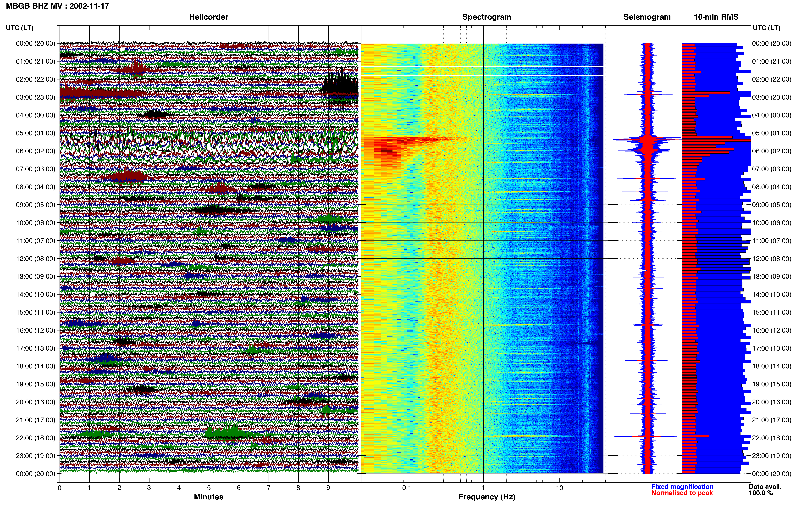This screenshot has height=508, width=812.
Task: Click the left 'UTC (LT)' axis label
Action: [x=20, y=28]
